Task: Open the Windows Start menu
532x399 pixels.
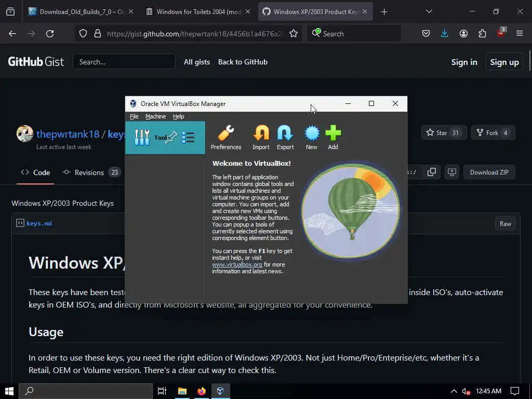Action: [x=9, y=391]
